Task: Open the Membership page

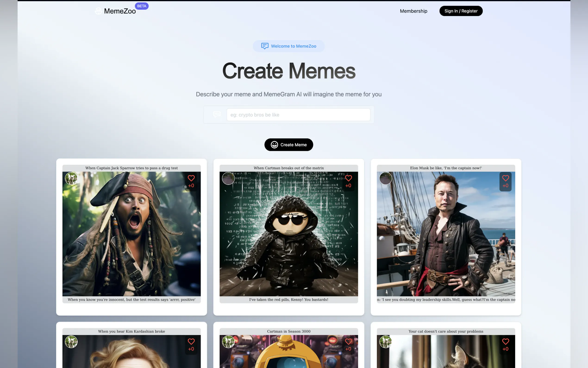Action: (x=413, y=11)
